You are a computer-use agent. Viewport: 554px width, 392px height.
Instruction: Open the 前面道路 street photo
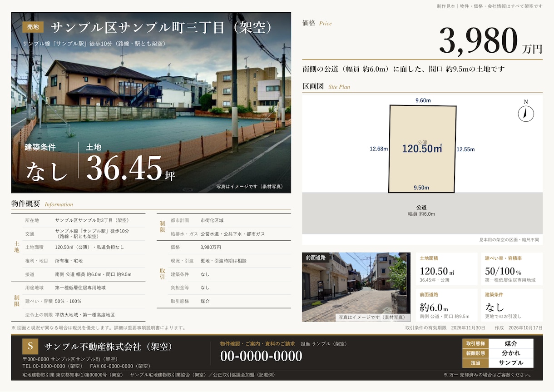356,287
